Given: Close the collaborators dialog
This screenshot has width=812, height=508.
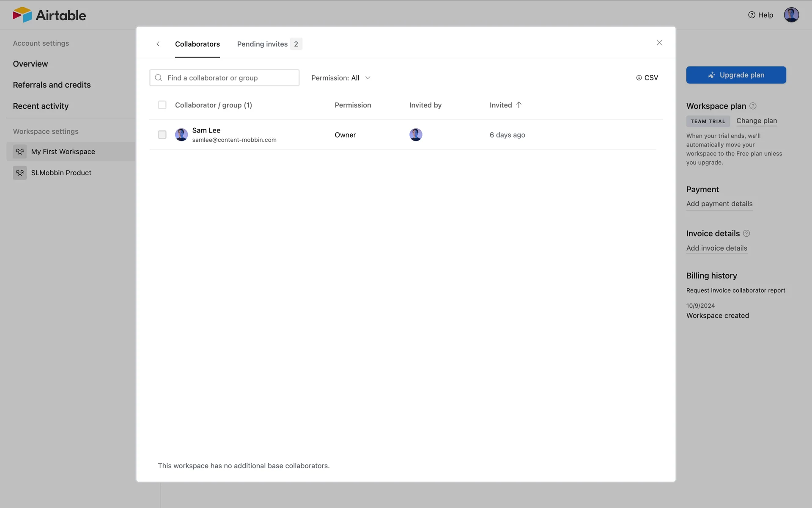Looking at the screenshot, I should 659,43.
